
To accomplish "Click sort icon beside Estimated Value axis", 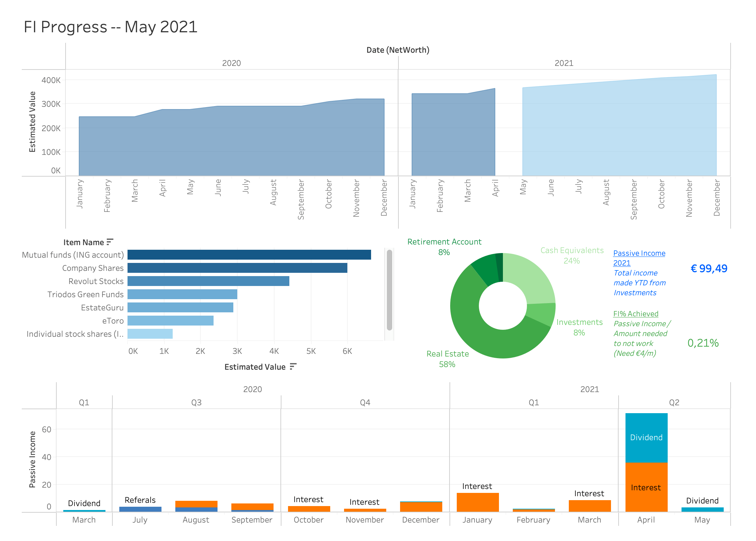I will (293, 366).
